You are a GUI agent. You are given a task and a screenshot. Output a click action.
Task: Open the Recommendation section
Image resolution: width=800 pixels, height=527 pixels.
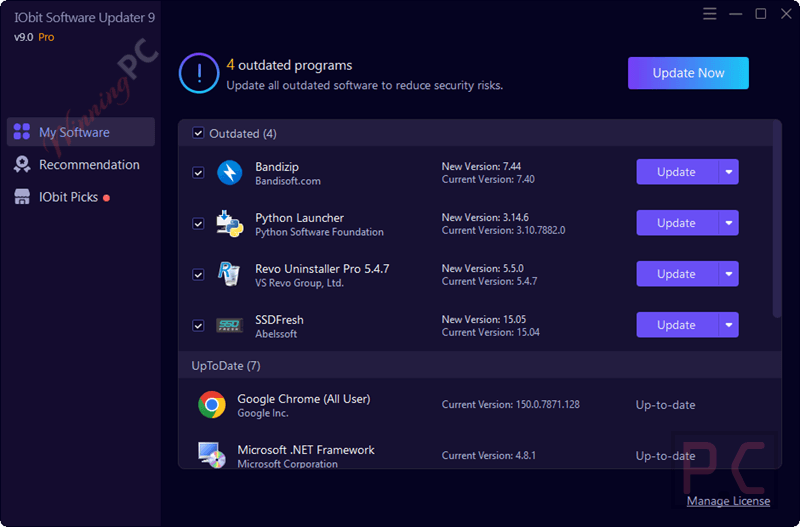pyautogui.click(x=81, y=165)
